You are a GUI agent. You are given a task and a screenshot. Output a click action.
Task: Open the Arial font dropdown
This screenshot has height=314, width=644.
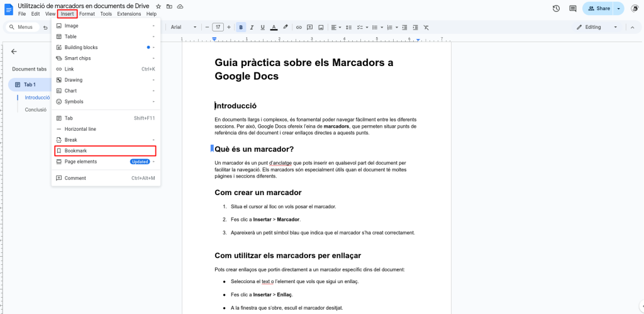click(183, 27)
